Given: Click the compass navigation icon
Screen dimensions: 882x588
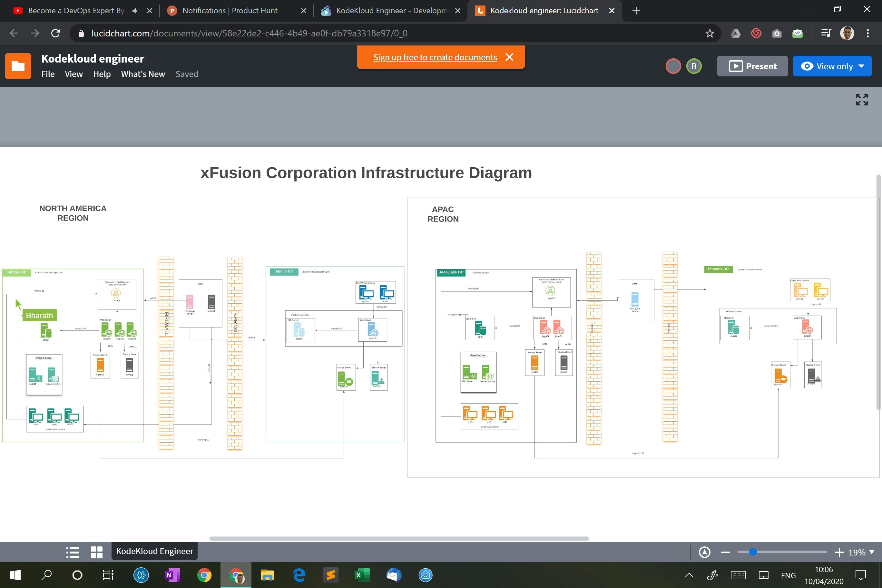Looking at the screenshot, I should (x=704, y=552).
